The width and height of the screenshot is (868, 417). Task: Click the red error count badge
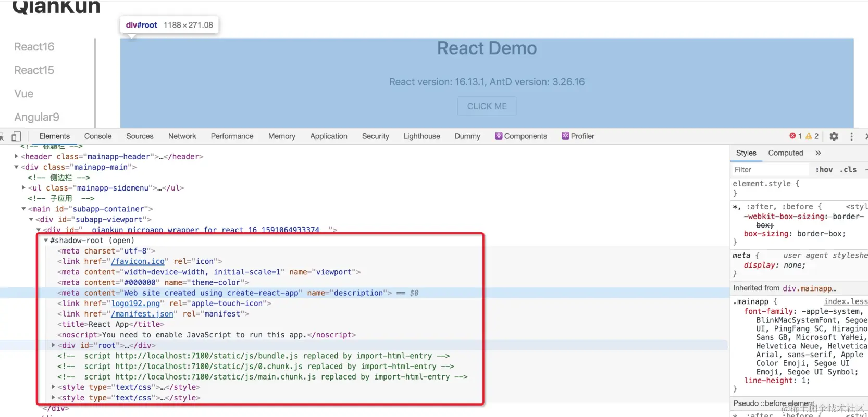click(796, 136)
